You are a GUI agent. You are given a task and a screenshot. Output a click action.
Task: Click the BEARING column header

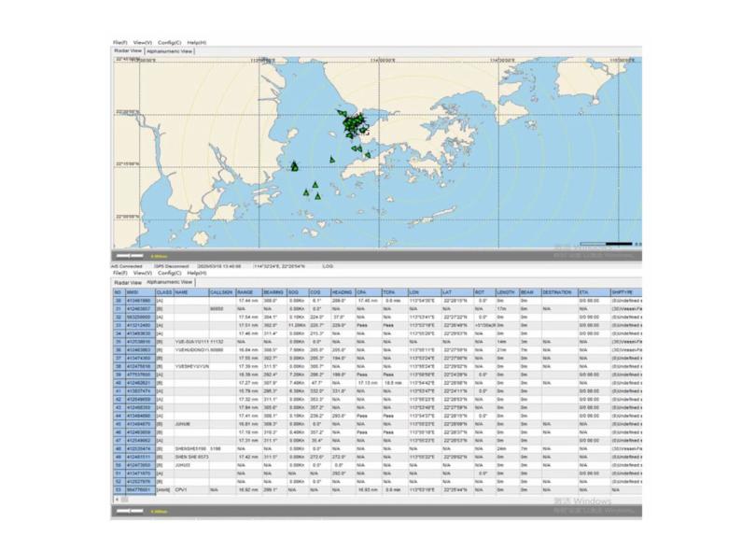tap(273, 291)
